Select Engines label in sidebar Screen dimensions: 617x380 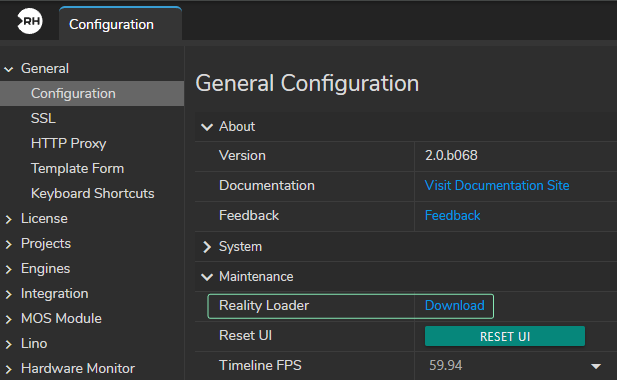[x=46, y=269]
